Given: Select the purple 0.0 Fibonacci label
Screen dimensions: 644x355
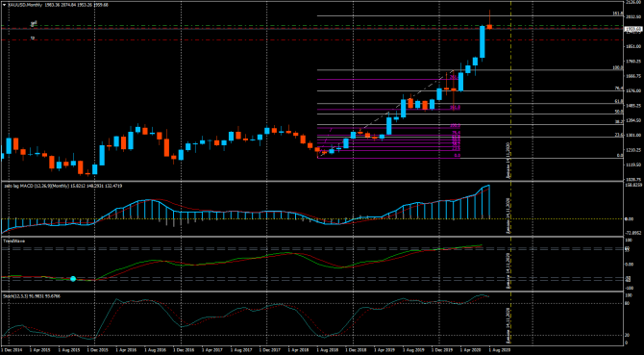Looking at the screenshot, I should coord(457,156).
